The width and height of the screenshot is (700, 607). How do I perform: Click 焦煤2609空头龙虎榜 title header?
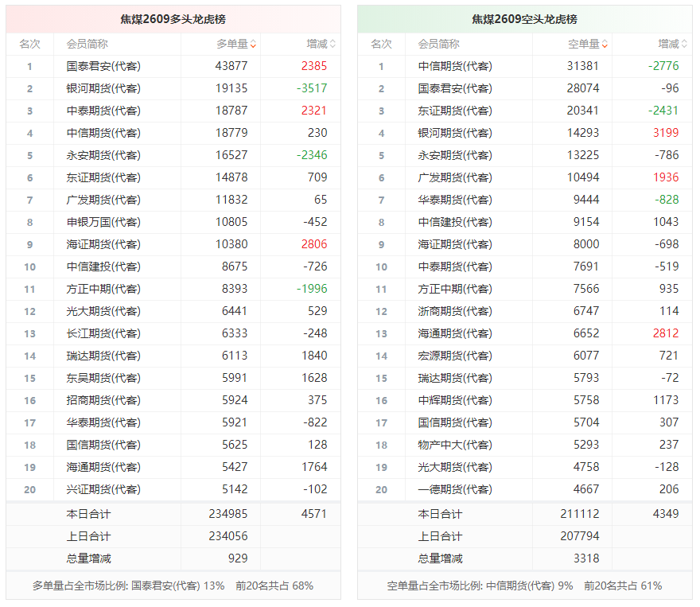click(x=524, y=19)
